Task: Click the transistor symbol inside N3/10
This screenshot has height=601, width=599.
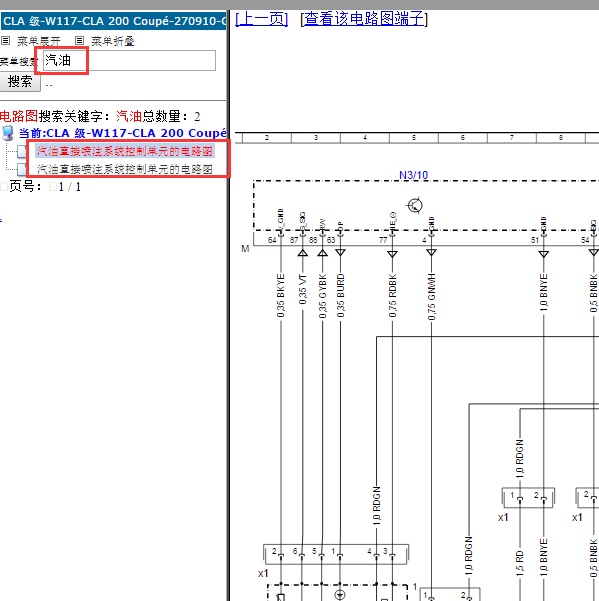Action: [414, 205]
